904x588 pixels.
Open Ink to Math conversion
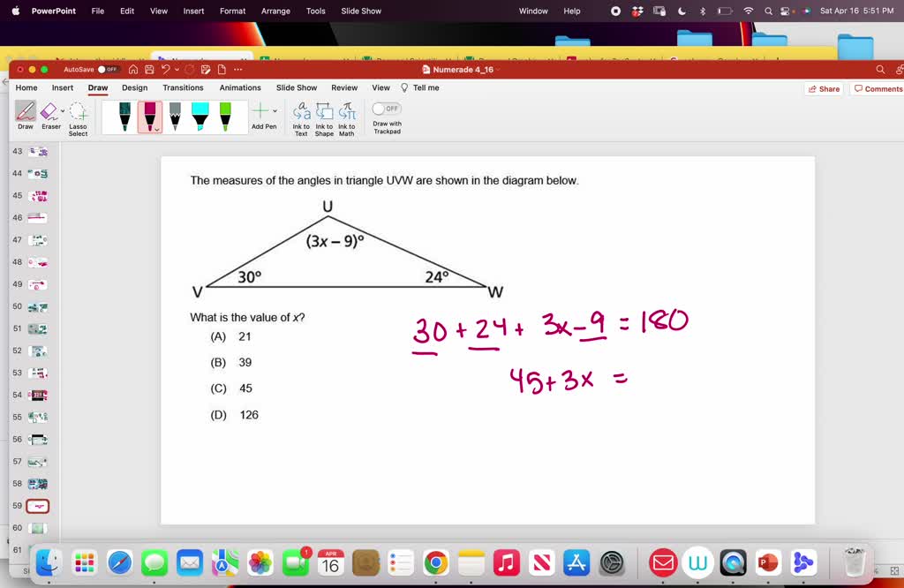(346, 117)
